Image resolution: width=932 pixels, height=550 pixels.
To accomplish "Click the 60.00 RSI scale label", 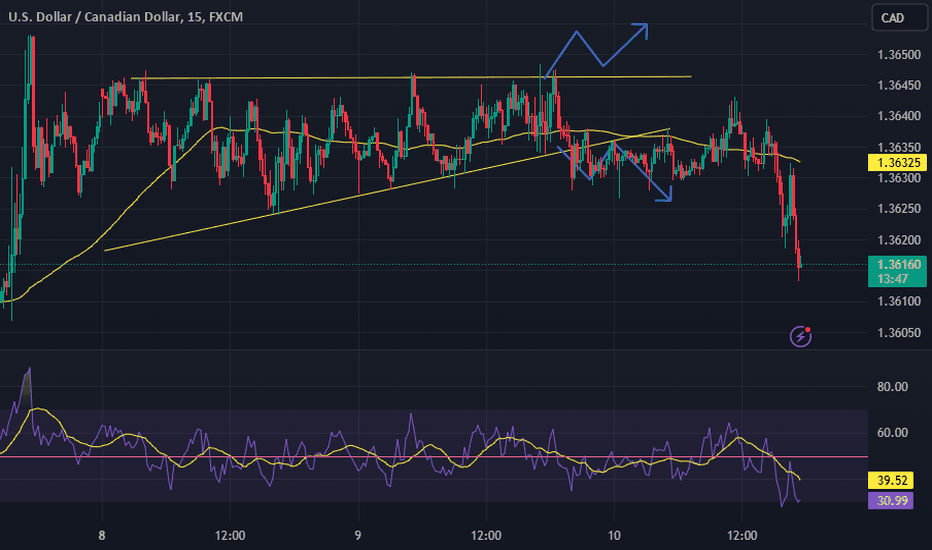I will click(892, 433).
